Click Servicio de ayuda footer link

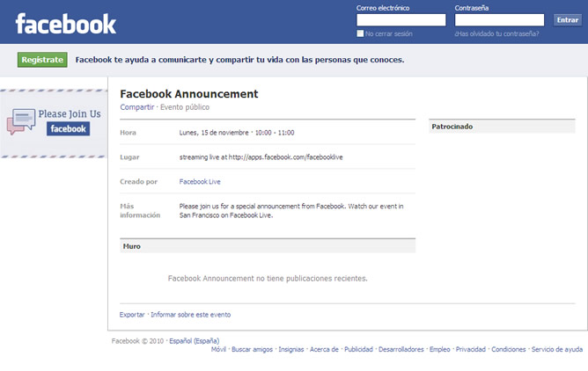[x=557, y=349]
